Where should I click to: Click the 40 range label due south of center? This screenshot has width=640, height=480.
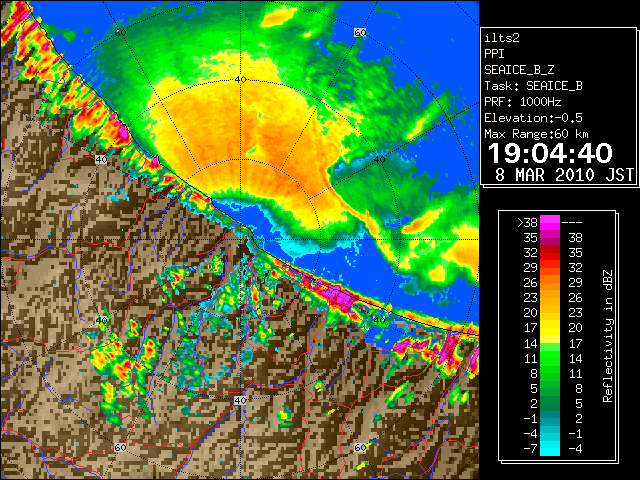point(240,400)
